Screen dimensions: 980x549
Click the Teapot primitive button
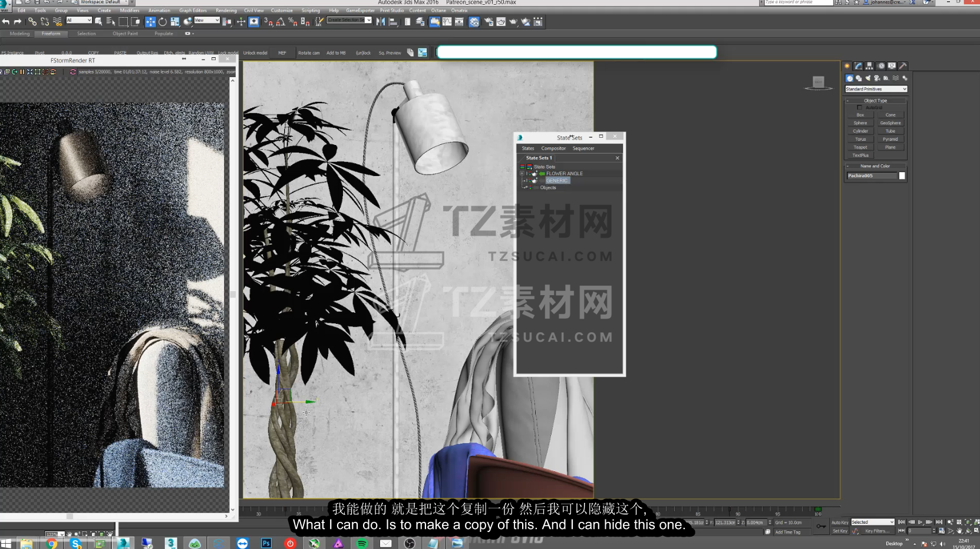[x=860, y=147]
